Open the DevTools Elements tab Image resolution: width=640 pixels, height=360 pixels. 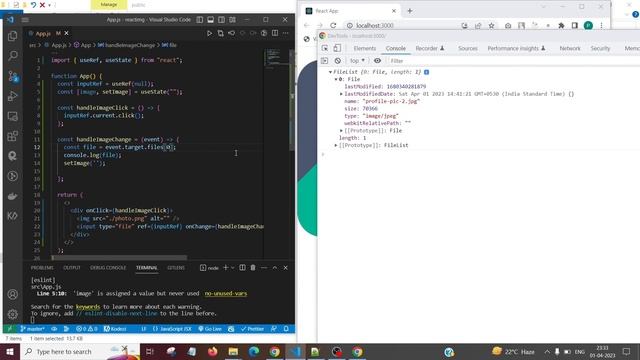point(364,48)
